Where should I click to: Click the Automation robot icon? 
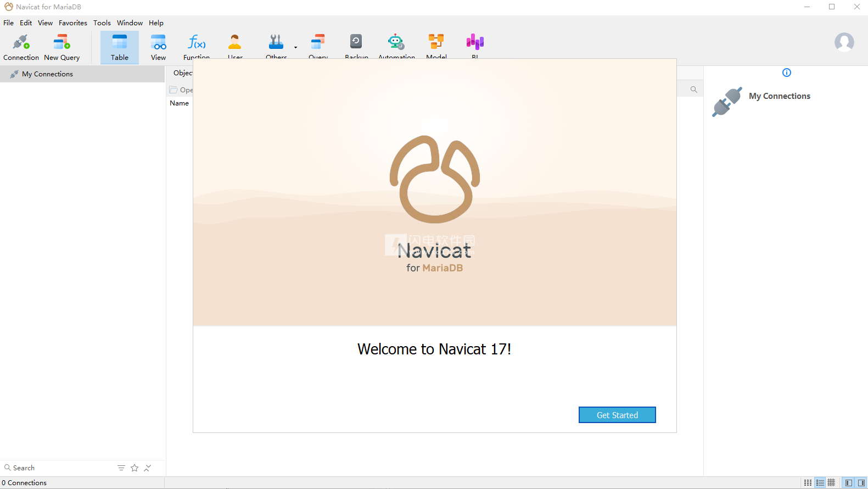396,44
